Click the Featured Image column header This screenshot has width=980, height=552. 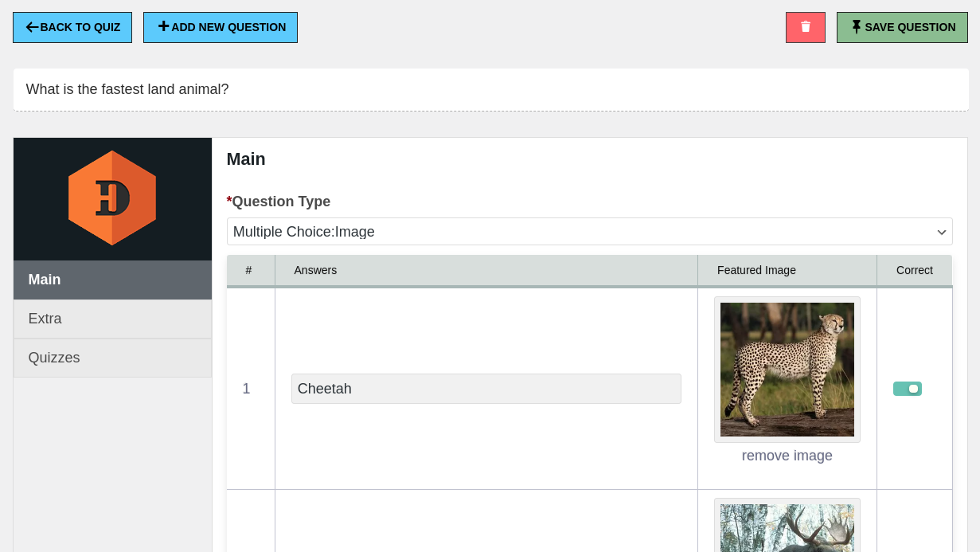[756, 270]
